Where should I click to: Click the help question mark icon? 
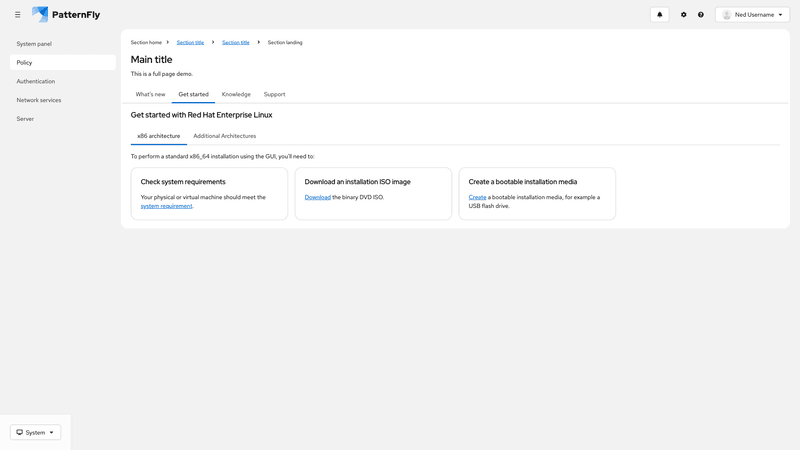tap(701, 15)
